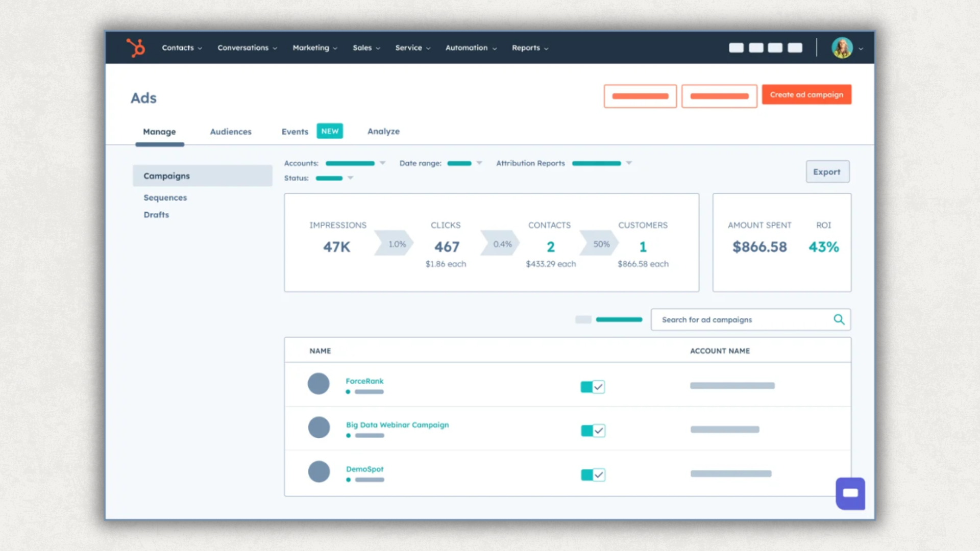Viewport: 980px width, 551px height.
Task: Click the 1.0% conversion arrow
Action: [x=395, y=244]
